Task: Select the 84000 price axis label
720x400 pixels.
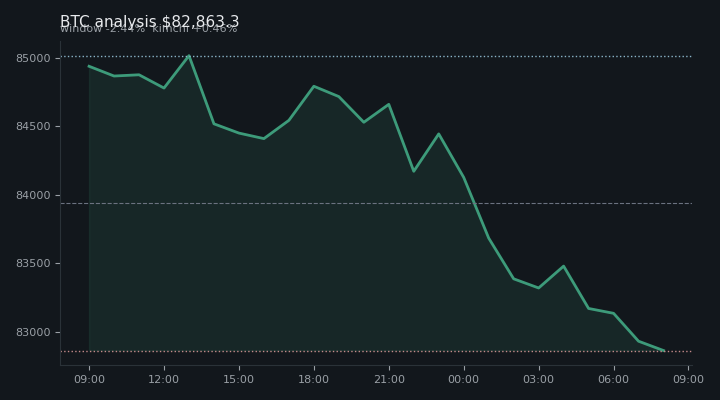Action: tap(33, 196)
